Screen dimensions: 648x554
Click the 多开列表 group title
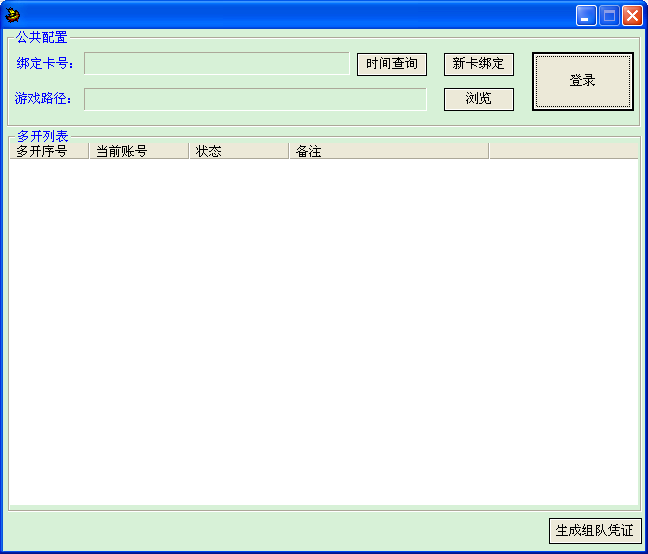[43, 136]
